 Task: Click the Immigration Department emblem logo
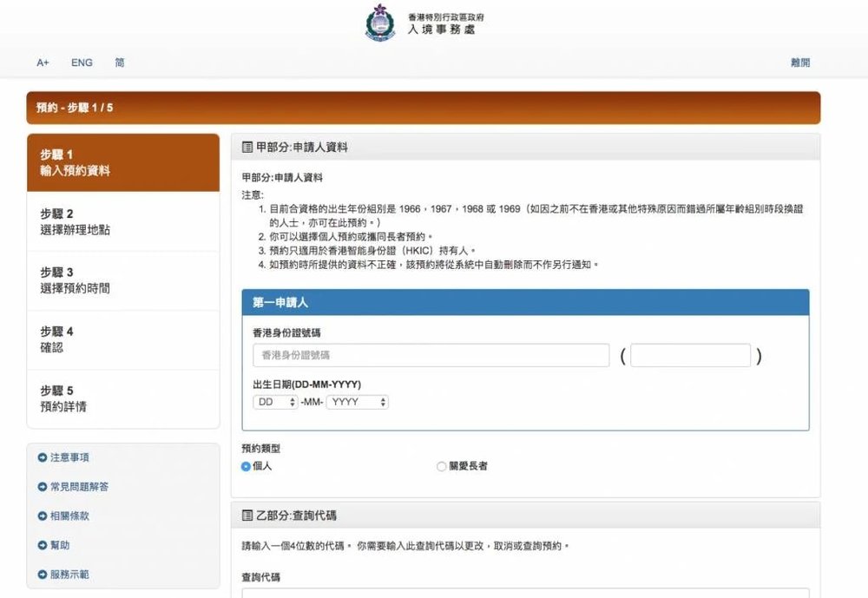[x=379, y=23]
